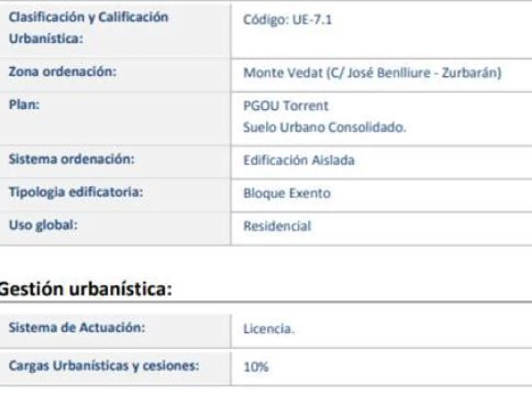Viewport: 532px width, 397px height.
Task: Select the 'Edificación Aislada' value
Action: [x=299, y=160]
